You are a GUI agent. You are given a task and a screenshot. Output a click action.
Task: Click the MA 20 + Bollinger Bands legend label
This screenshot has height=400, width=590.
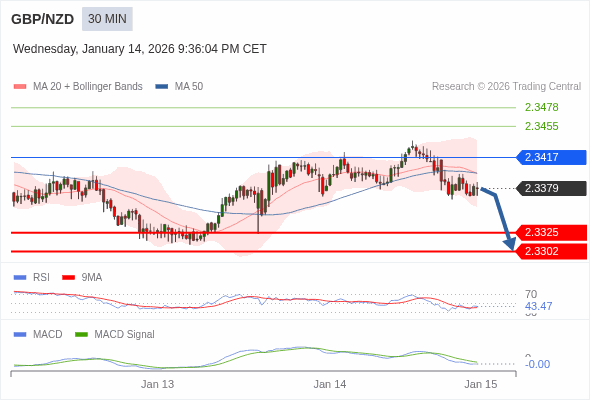(x=88, y=87)
